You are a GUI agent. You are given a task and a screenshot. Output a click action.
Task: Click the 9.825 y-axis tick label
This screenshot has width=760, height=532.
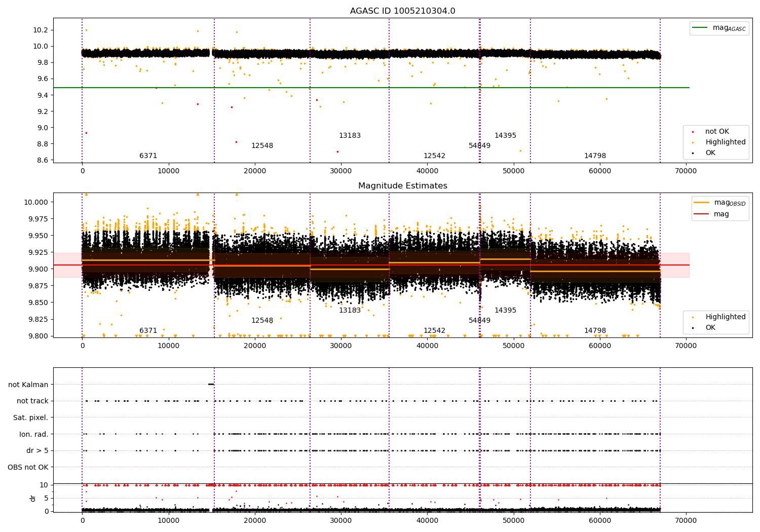pyautogui.click(x=39, y=319)
